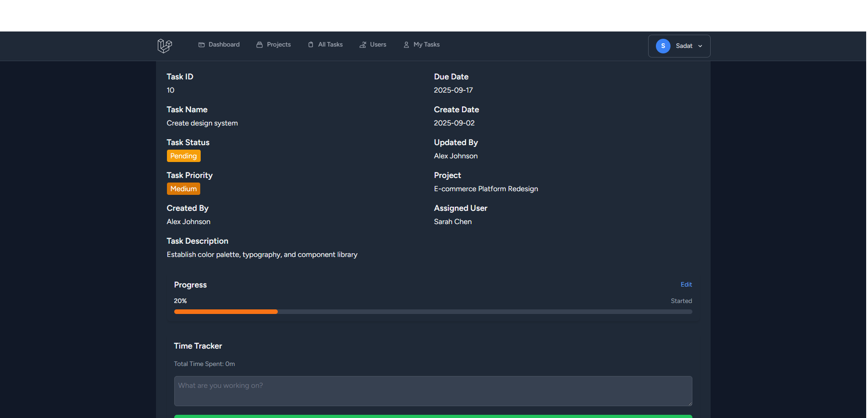
Task: Click the due date 2025-09-17
Action: pos(453,90)
